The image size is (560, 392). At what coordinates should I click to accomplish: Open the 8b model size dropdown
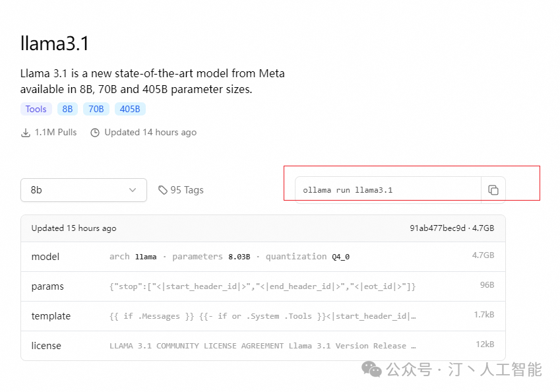(83, 190)
